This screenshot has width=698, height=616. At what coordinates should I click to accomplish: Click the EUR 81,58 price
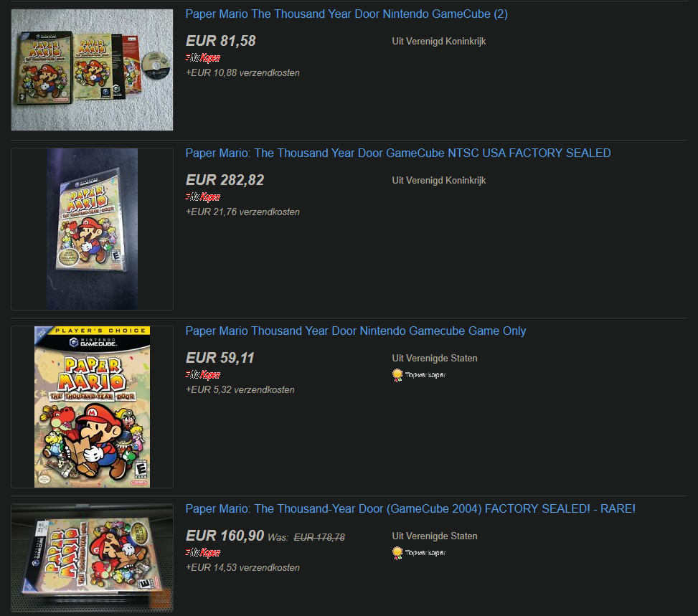pos(221,41)
